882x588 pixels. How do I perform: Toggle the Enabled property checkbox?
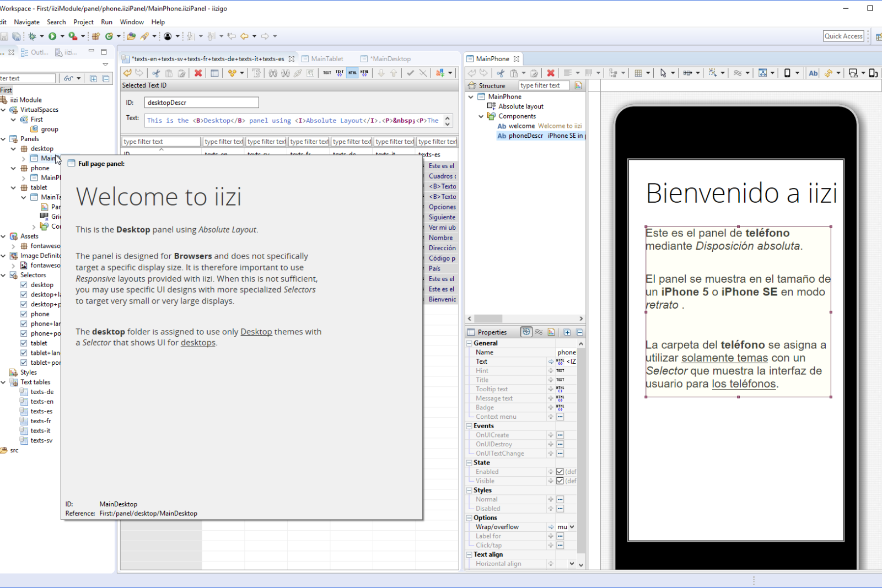(560, 472)
